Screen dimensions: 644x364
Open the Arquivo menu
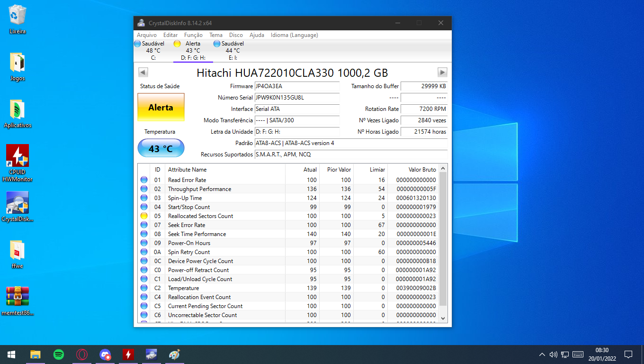(x=147, y=35)
